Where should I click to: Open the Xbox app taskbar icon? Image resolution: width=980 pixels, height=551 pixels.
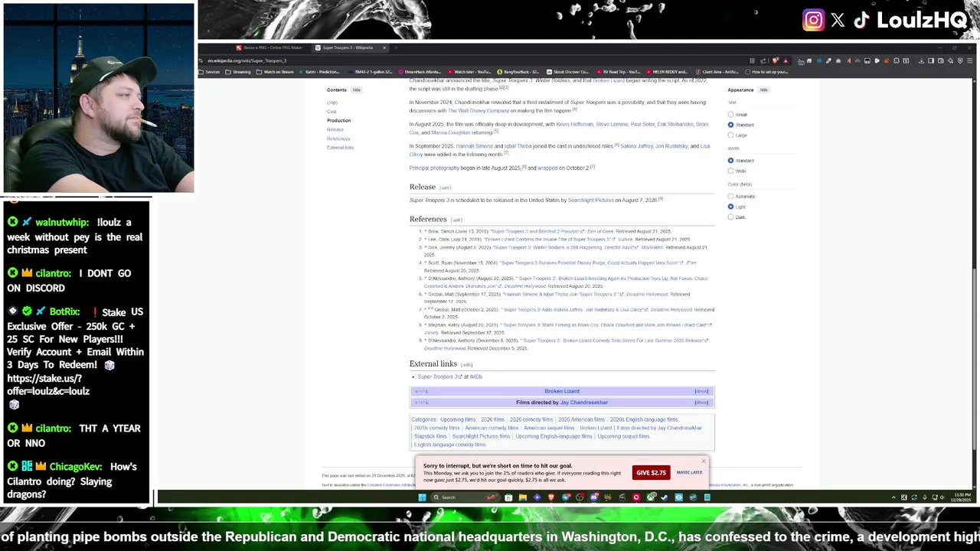[x=650, y=497]
